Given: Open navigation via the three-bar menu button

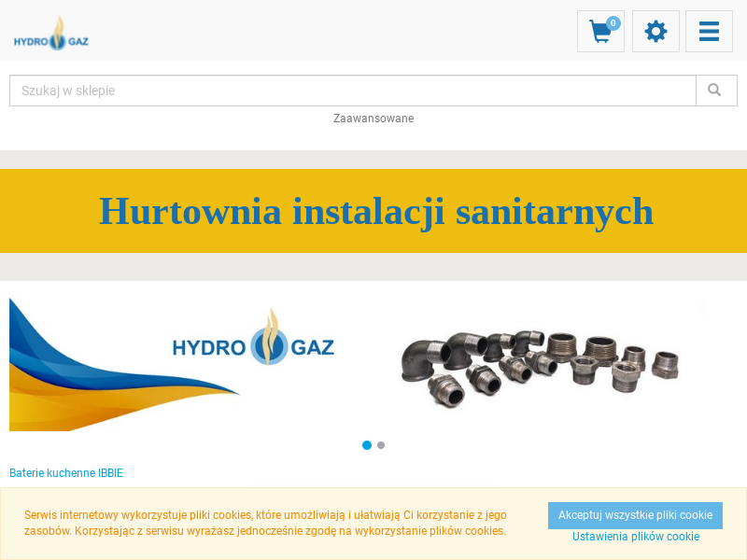Looking at the screenshot, I should (709, 31).
